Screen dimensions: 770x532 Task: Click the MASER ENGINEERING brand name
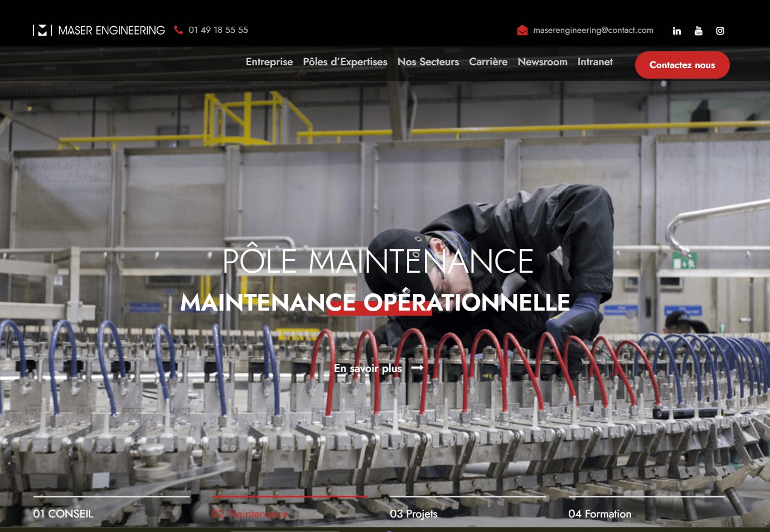112,30
